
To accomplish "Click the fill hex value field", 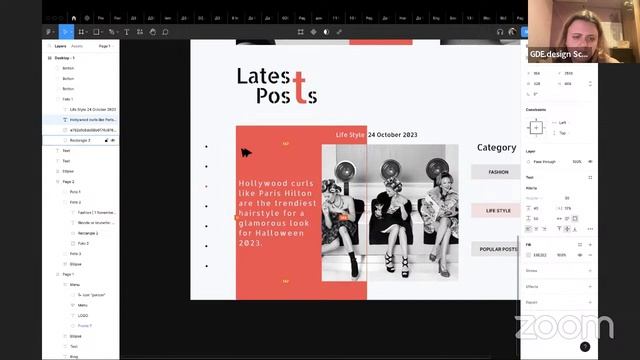I will [540, 255].
